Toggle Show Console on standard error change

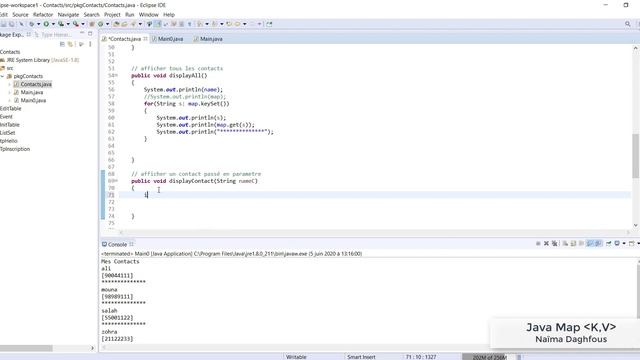point(598,244)
